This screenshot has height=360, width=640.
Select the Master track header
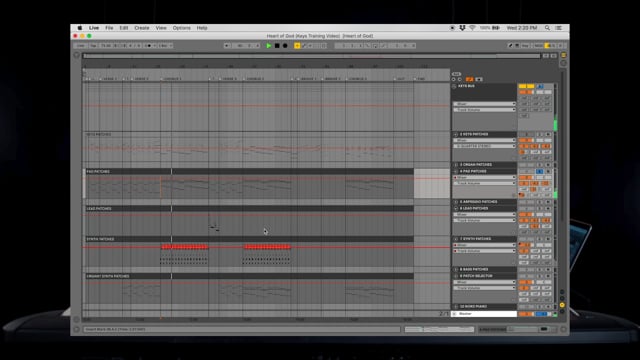[484, 314]
